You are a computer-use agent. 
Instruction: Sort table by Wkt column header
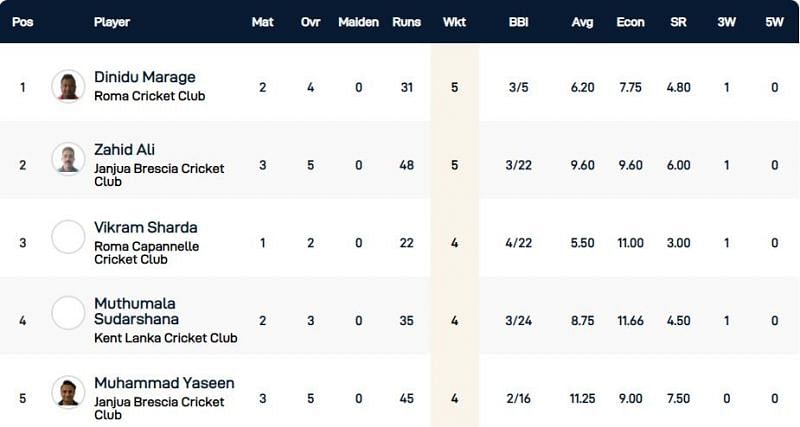(454, 22)
